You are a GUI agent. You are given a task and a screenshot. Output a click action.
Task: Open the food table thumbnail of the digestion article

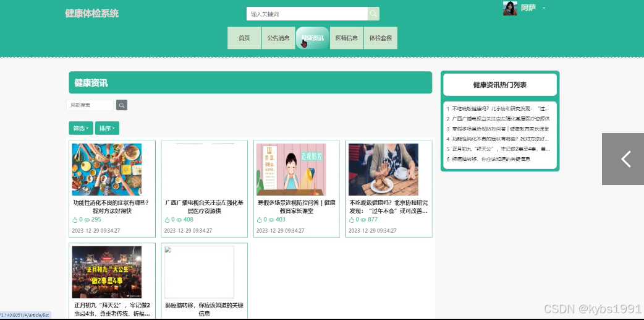click(107, 170)
